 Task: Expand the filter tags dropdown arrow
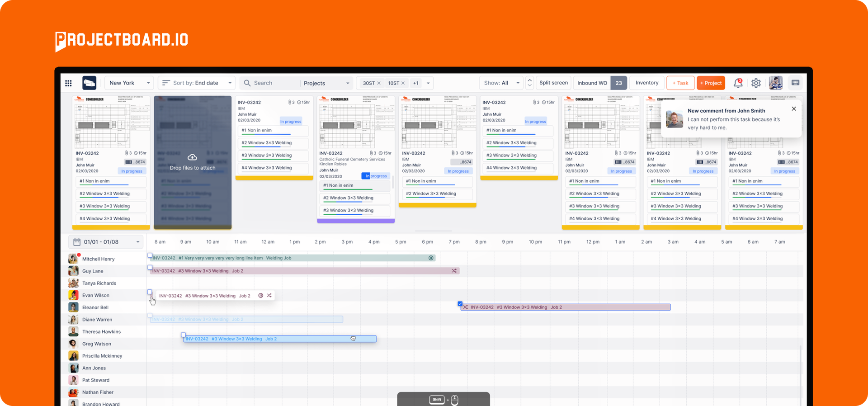click(x=428, y=83)
